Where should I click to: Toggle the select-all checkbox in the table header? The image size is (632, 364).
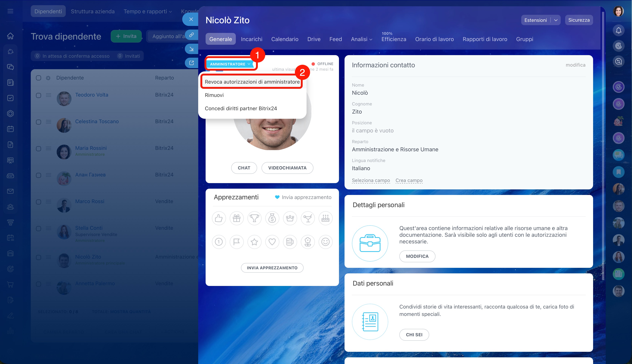pos(39,78)
